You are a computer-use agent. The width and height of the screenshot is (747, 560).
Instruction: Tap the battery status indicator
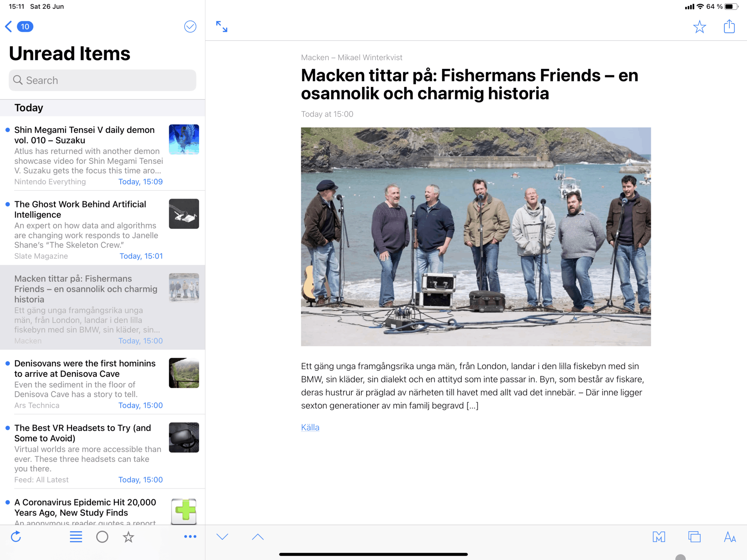click(731, 6)
